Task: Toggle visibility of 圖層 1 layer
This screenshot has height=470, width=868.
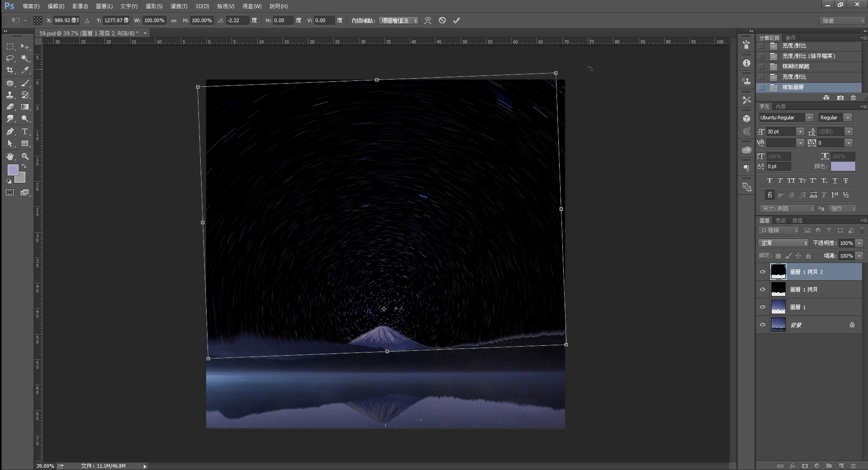Action: (x=763, y=307)
